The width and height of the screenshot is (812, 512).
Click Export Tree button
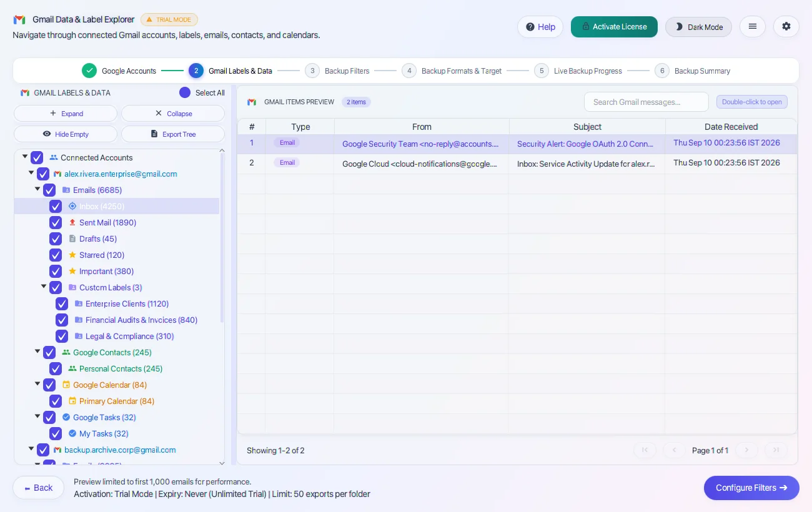[173, 134]
